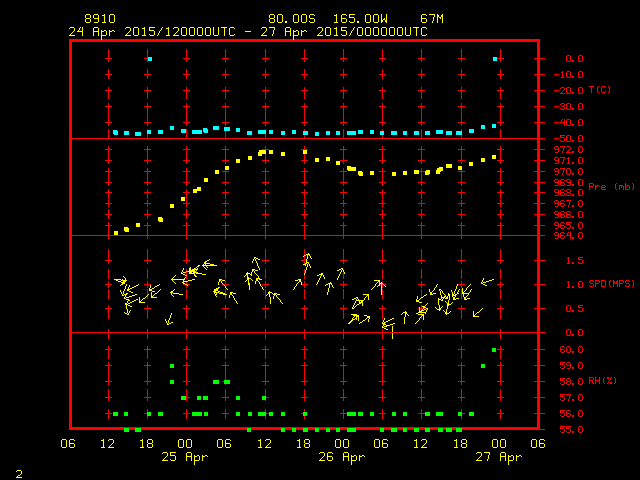
Task: Click the 1.5 wind speed scale value
Action: pyautogui.click(x=575, y=260)
